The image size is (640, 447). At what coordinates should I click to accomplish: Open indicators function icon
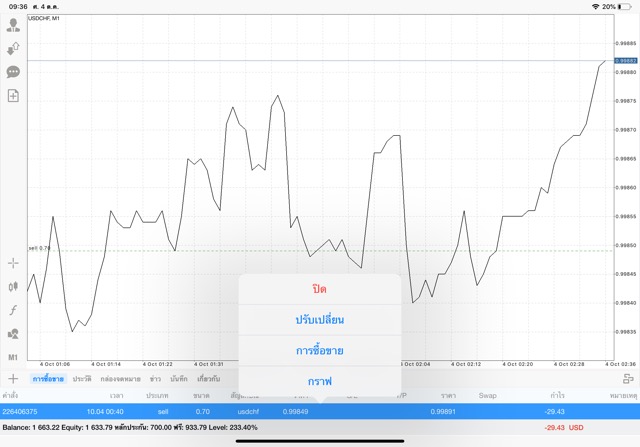[13, 310]
